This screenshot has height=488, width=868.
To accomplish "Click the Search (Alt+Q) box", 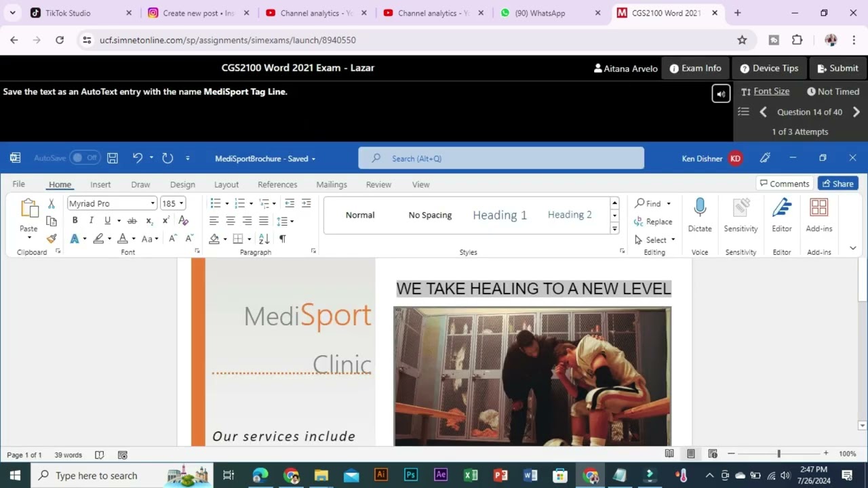I will [501, 158].
